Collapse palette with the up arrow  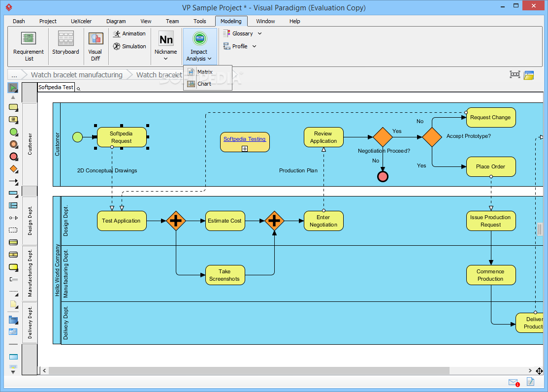point(13,97)
